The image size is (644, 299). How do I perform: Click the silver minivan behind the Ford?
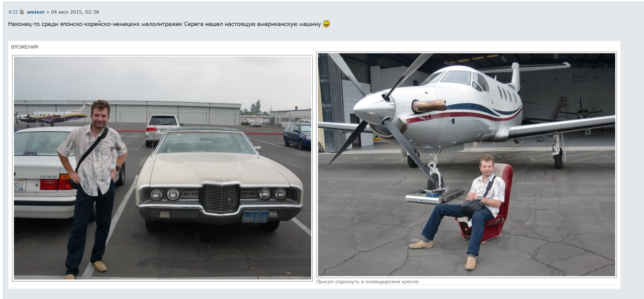click(x=161, y=127)
